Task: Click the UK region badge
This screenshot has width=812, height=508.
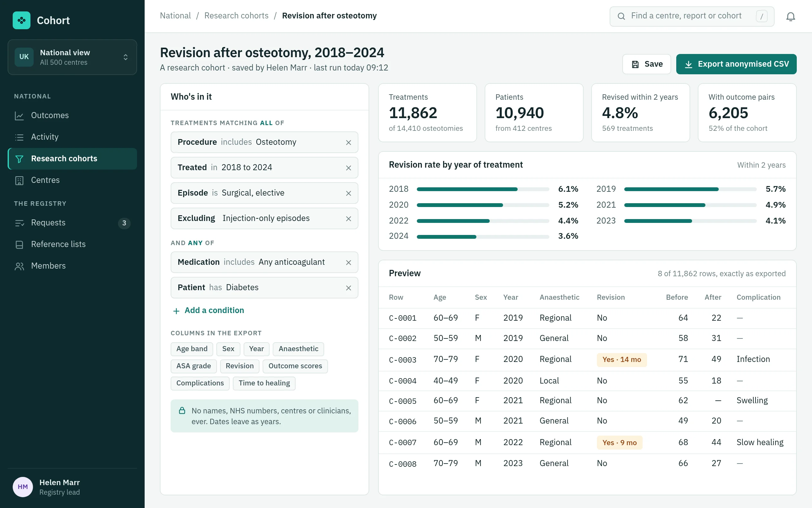Action: (24, 57)
